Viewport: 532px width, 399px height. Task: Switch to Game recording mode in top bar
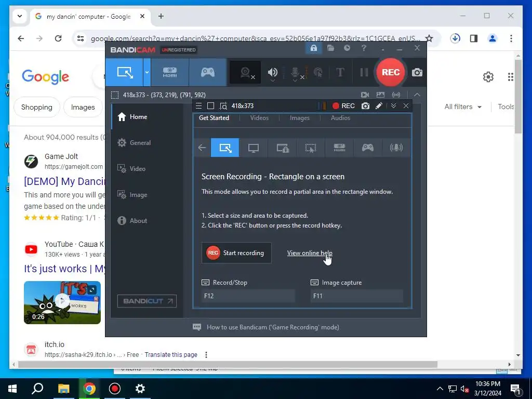(208, 72)
